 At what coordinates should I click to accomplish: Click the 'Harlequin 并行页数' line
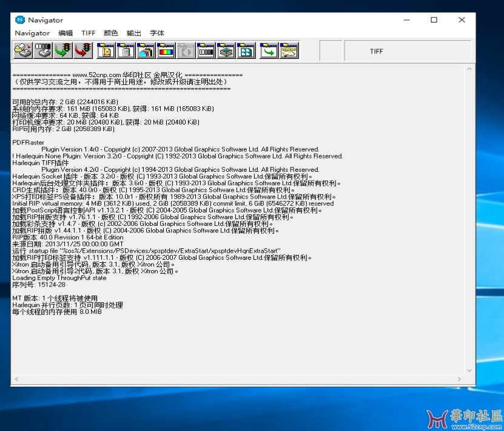(x=67, y=305)
